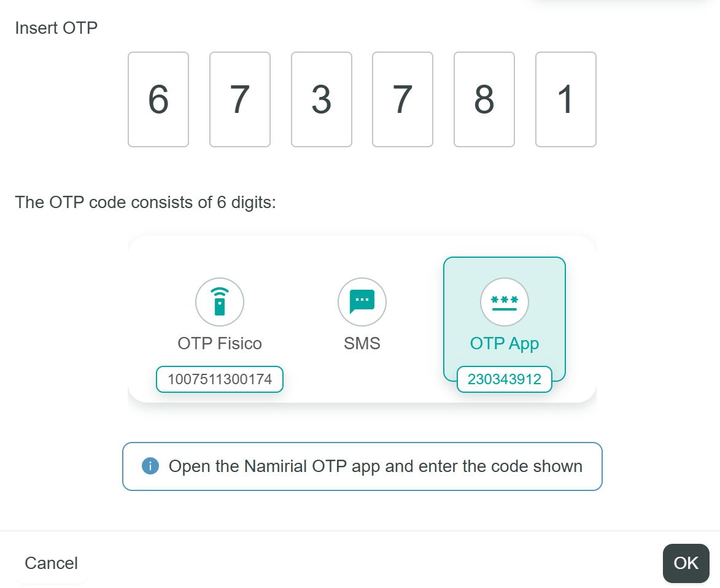Image resolution: width=720 pixels, height=588 pixels.
Task: Switch to the SMS method label
Action: pyautogui.click(x=362, y=343)
